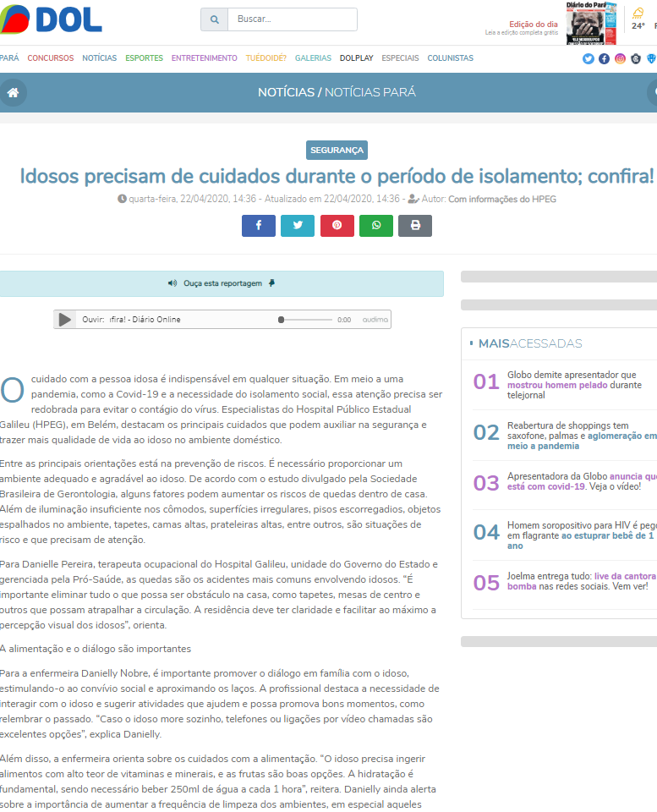Image resolution: width=657 pixels, height=812 pixels.
Task: Play the audio version of the report
Action: tap(65, 320)
